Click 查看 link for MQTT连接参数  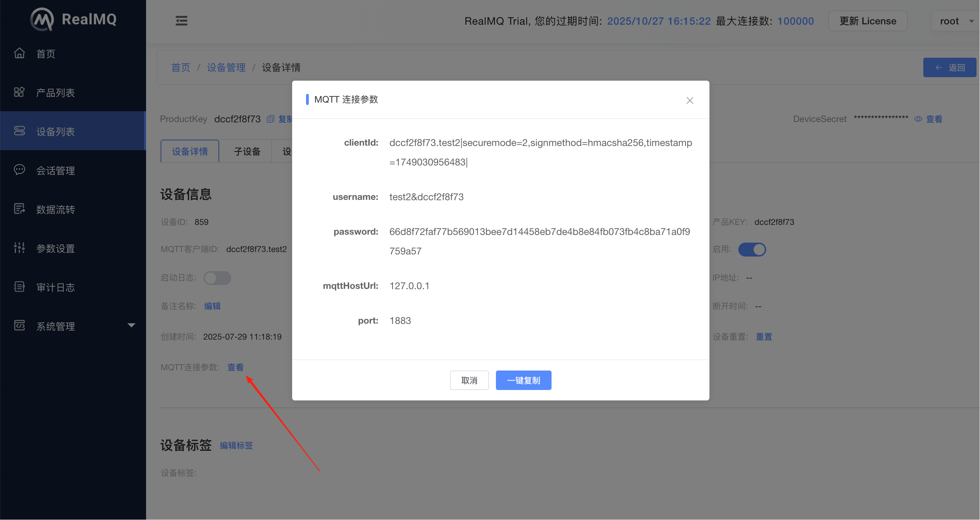(x=235, y=367)
